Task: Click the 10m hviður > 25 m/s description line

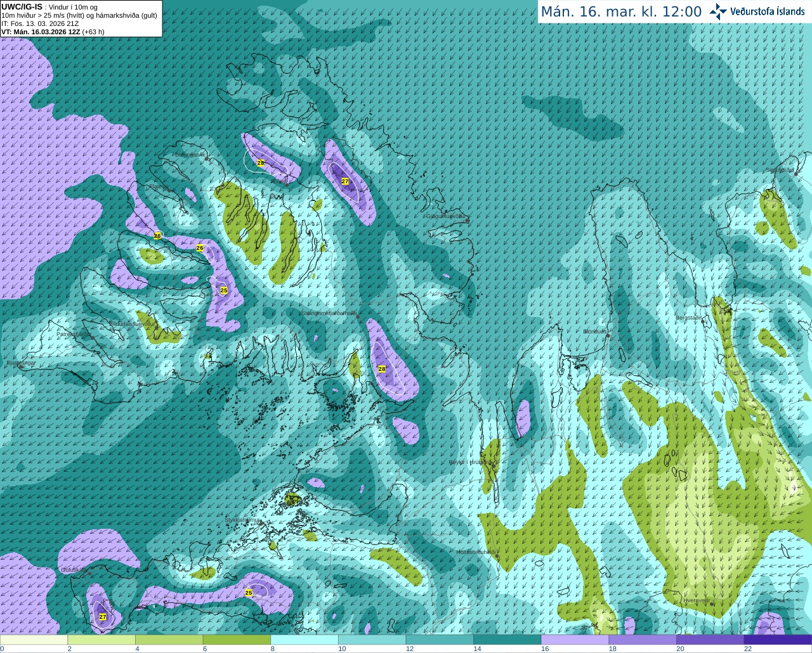Action: (x=79, y=15)
